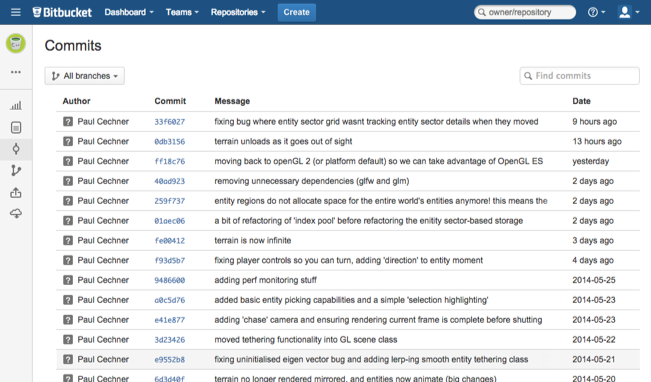Image resolution: width=651 pixels, height=382 pixels.
Task: Click message 'terrain unloads as it goes out of sight'
Action: click(x=283, y=142)
